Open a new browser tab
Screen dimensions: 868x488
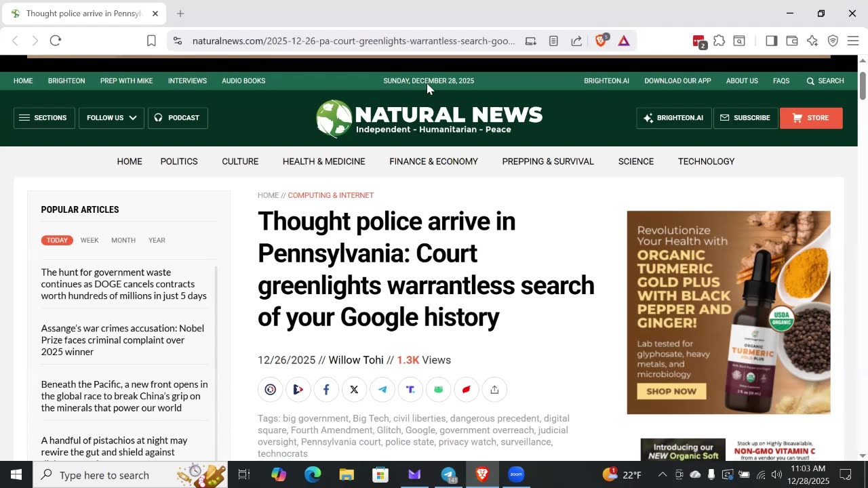click(180, 14)
